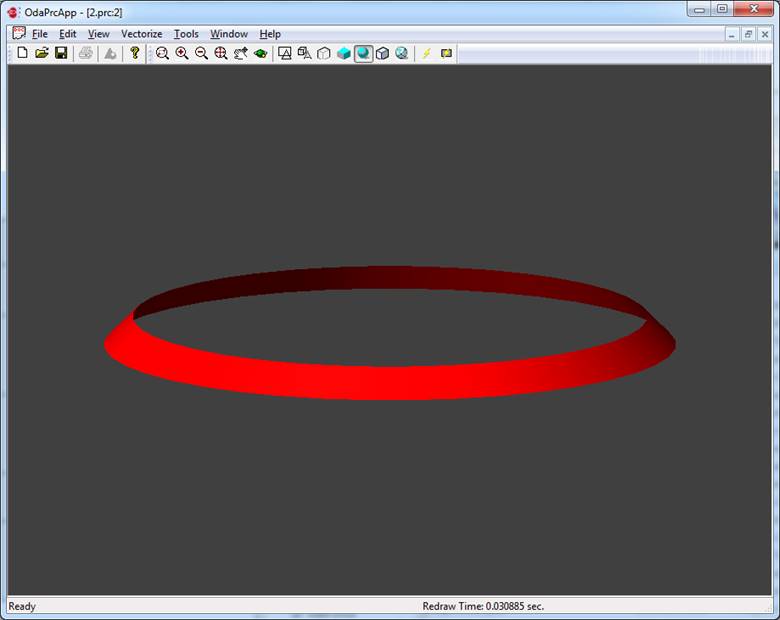
Task: Click the green orbit view icon
Action: [260, 53]
